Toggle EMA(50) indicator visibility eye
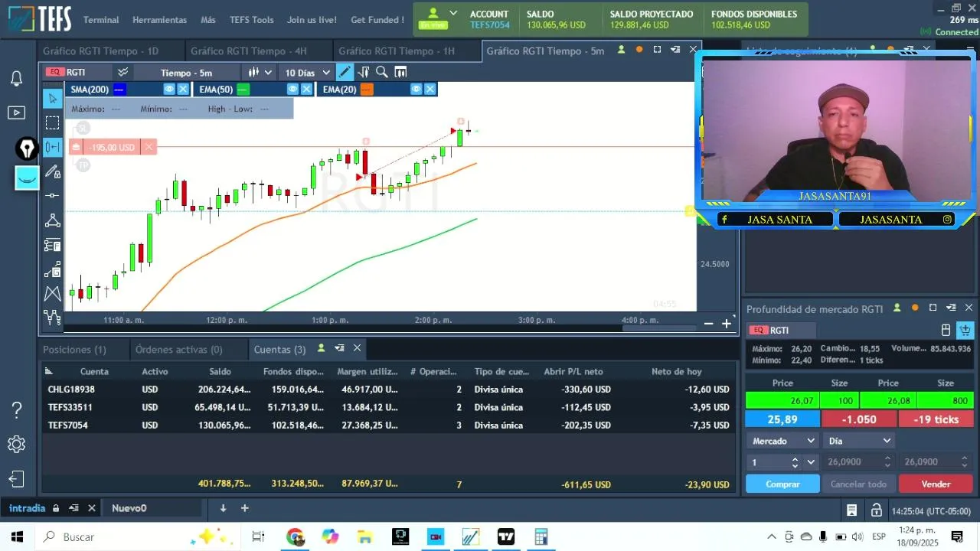Viewport: 980px width, 551px height. [292, 89]
